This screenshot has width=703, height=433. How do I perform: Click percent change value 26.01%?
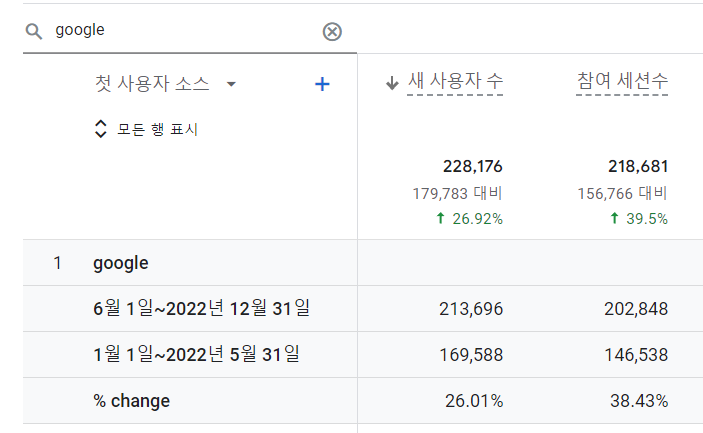point(474,401)
